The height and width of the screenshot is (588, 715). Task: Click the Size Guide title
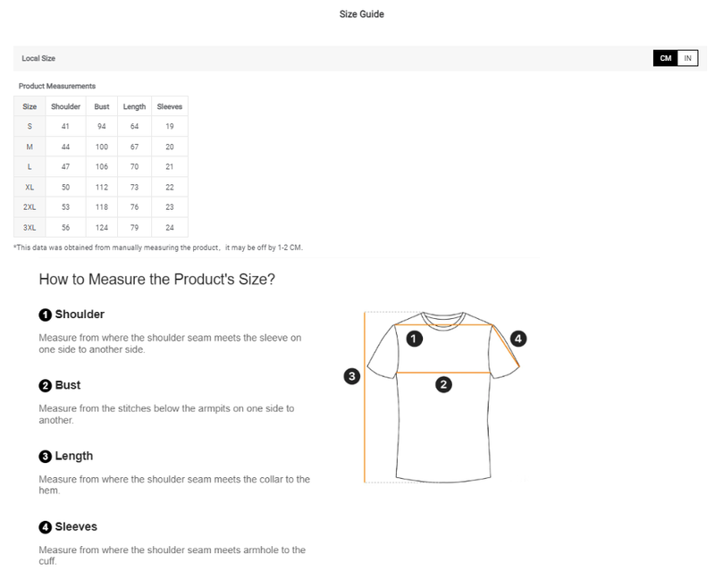(x=362, y=14)
